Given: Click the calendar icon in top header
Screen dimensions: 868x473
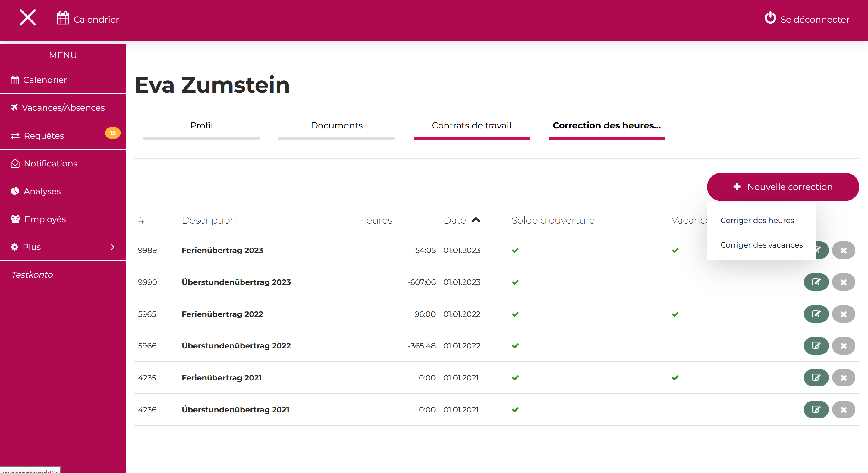Looking at the screenshot, I should click(63, 19).
